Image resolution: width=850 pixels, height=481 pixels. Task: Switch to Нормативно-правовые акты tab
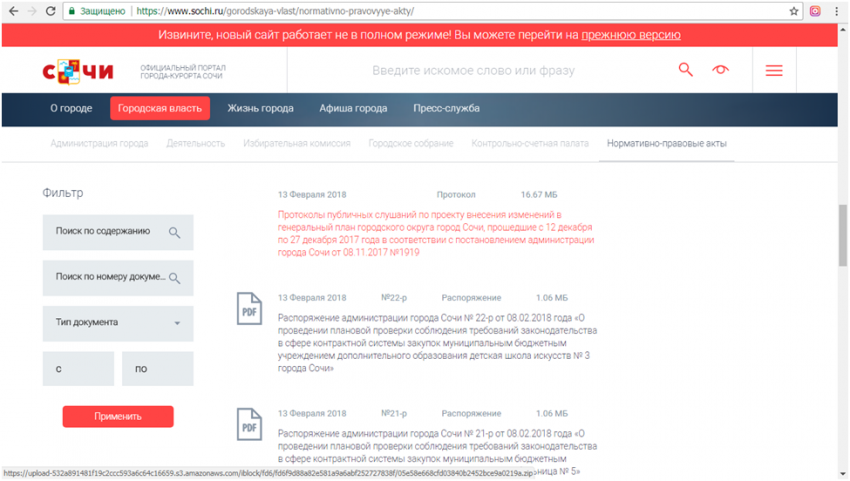click(x=666, y=143)
